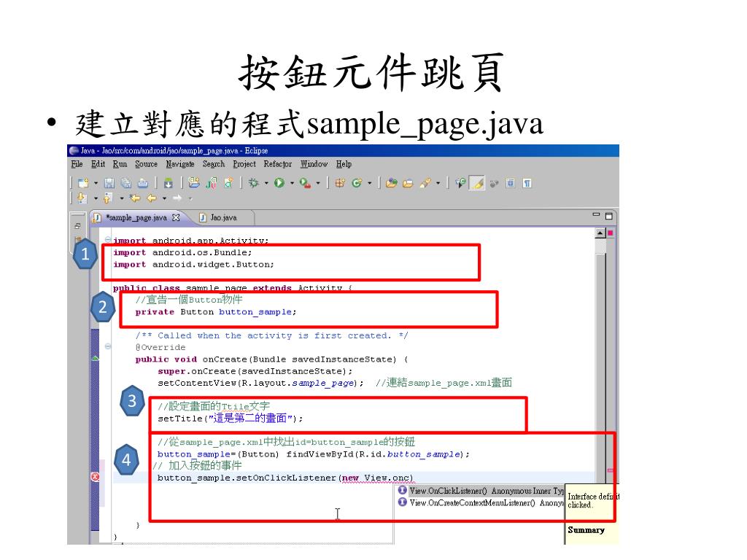Viewport: 747px width, 560px height.
Task: Open the New Java Class dropdown arrow
Action: click(x=369, y=183)
